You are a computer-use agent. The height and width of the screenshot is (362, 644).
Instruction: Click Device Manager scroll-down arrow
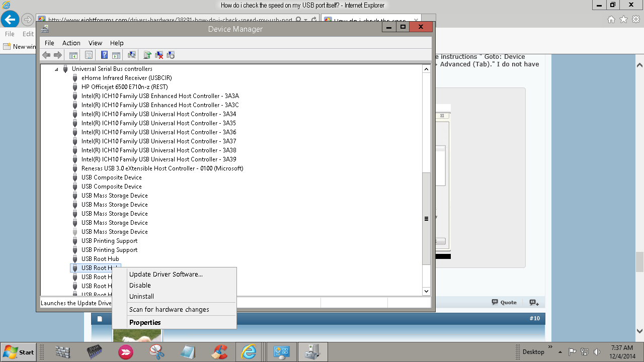[x=426, y=291]
